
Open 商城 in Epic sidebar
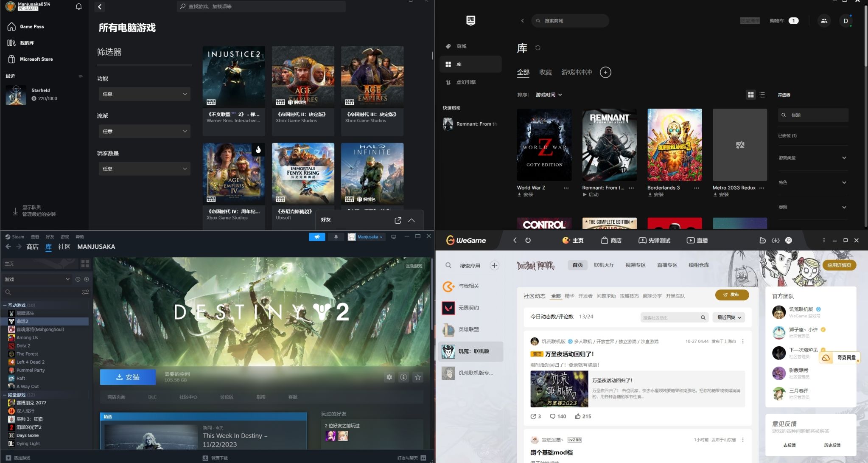[x=470, y=46]
